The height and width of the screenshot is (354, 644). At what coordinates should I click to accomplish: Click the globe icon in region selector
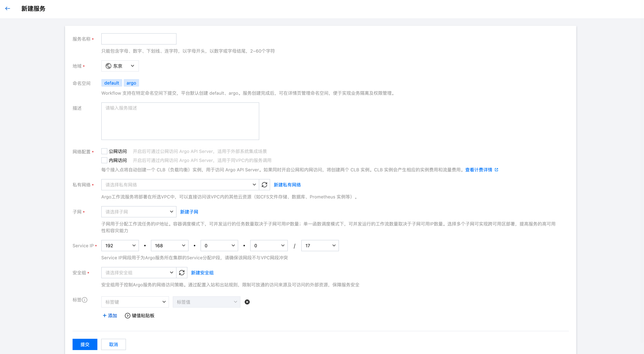108,66
